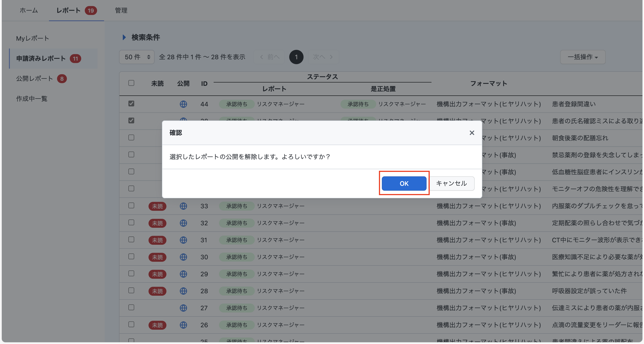Screen dimensions: 644x344
Task: Click the globe icon on report 33
Action: (x=184, y=206)
